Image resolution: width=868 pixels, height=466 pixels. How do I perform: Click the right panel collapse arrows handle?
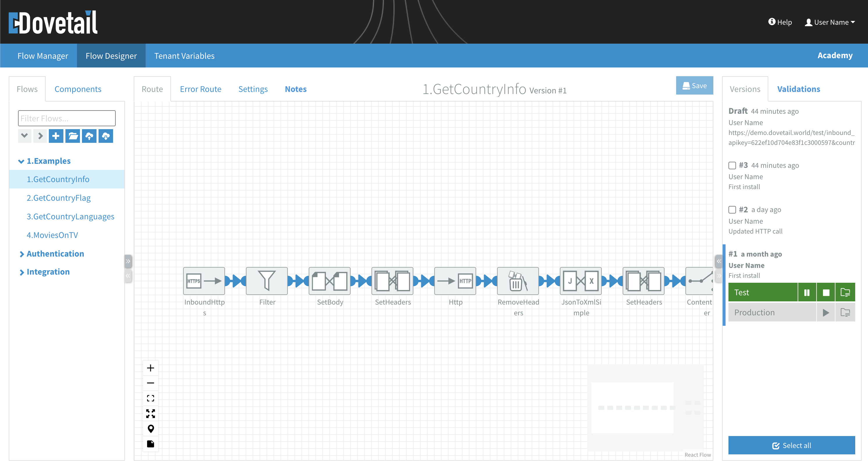tap(719, 261)
